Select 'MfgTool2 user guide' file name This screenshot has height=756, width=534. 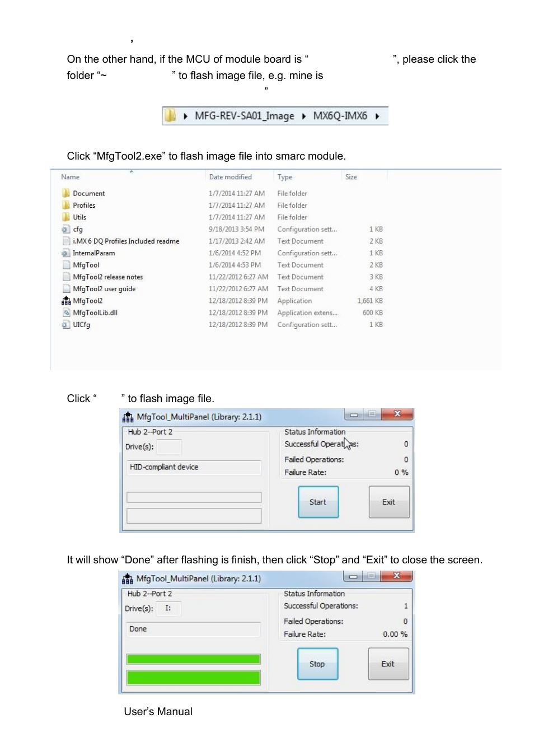coord(104,288)
